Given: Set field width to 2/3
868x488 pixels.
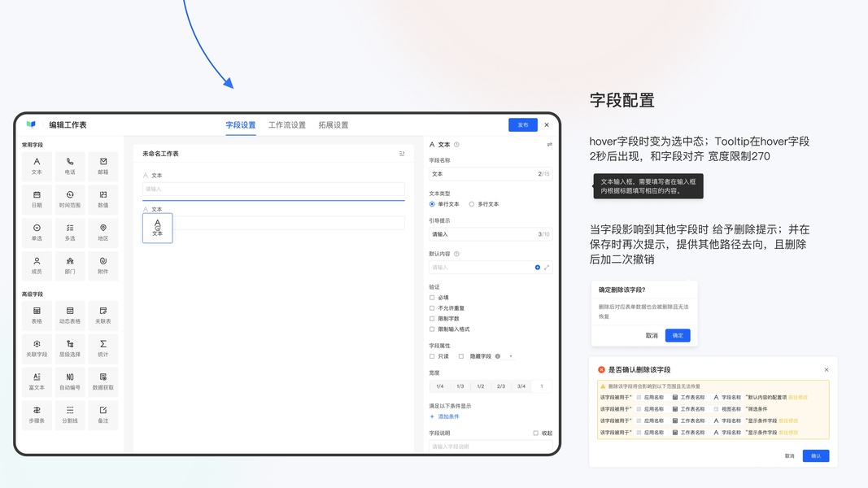Looking at the screenshot, I should tap(501, 386).
